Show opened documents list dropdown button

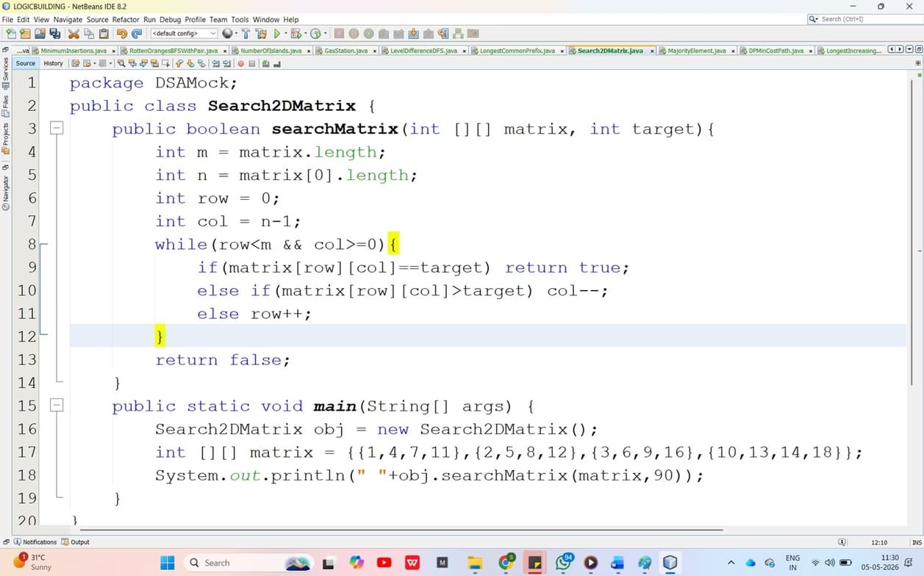coord(908,50)
